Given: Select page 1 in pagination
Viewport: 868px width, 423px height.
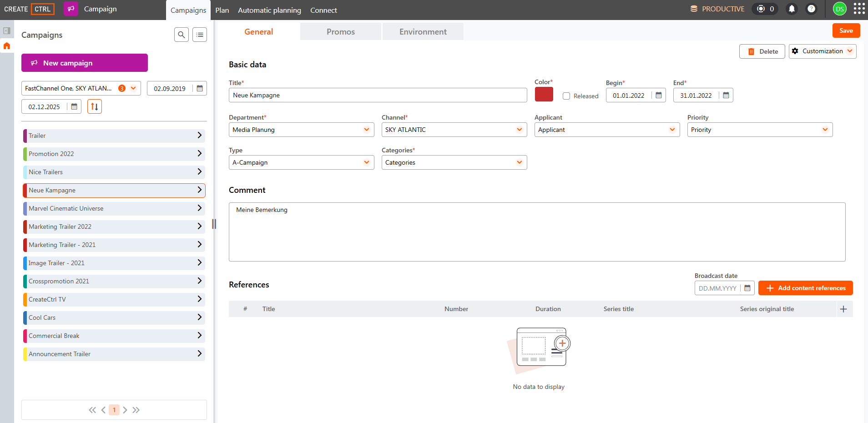Looking at the screenshot, I should 114,410.
